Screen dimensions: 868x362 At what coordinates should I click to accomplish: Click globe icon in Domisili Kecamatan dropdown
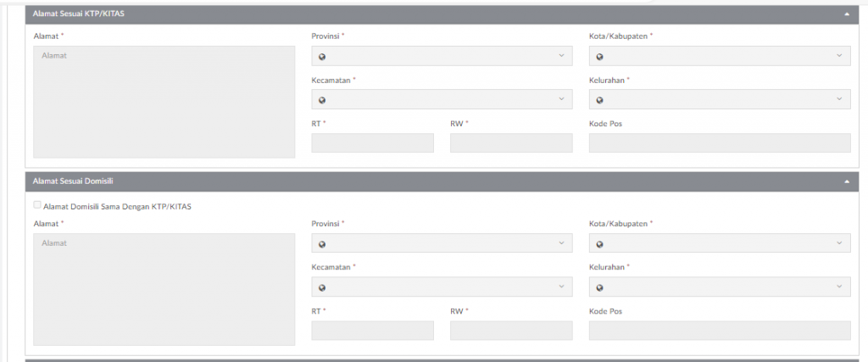click(x=321, y=288)
